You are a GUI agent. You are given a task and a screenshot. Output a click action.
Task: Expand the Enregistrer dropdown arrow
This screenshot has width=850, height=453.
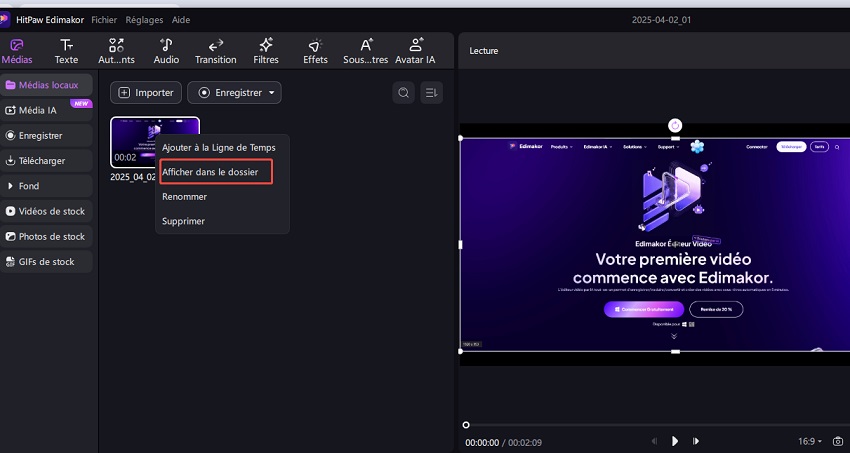(x=272, y=93)
